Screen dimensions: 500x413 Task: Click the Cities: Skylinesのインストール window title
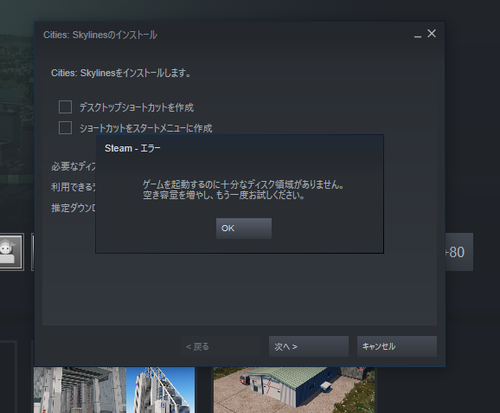tap(100, 35)
